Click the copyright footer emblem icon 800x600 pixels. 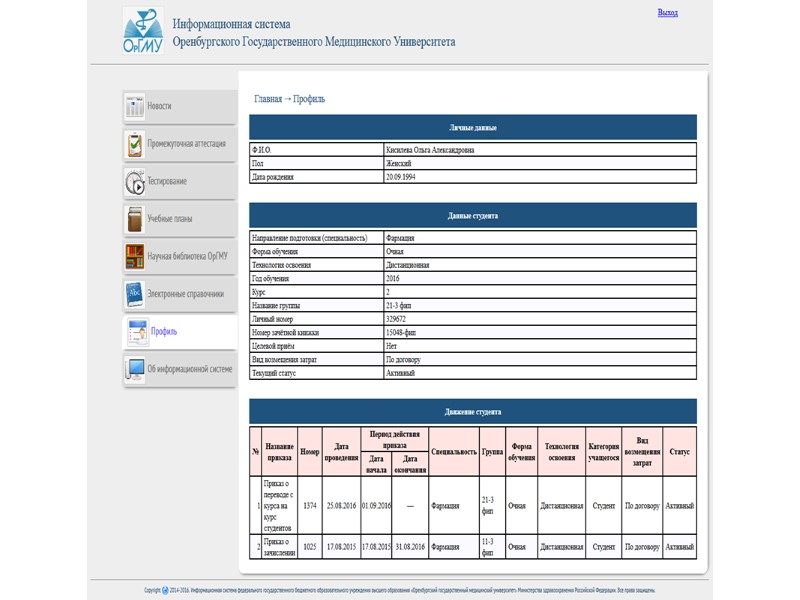pos(165,590)
